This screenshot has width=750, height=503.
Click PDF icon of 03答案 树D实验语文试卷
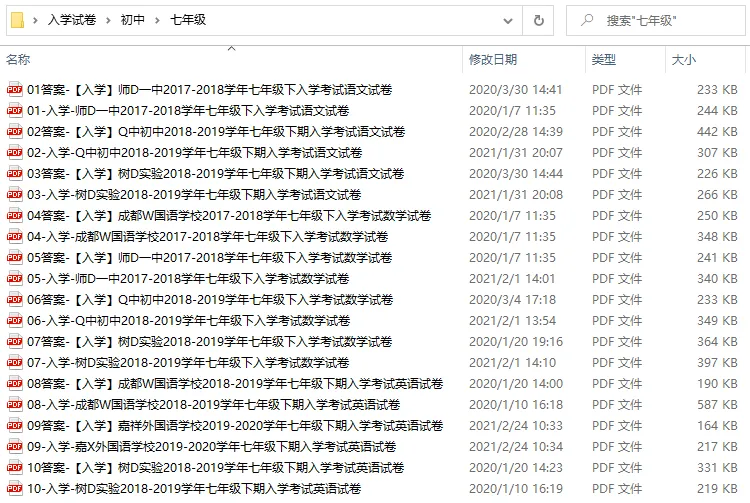click(x=14, y=174)
